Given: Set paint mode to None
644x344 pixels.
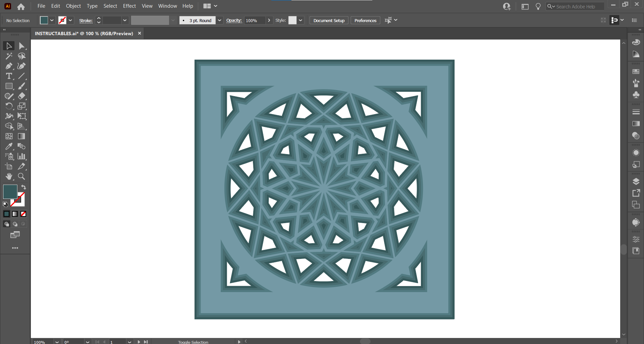Looking at the screenshot, I should pos(23,214).
